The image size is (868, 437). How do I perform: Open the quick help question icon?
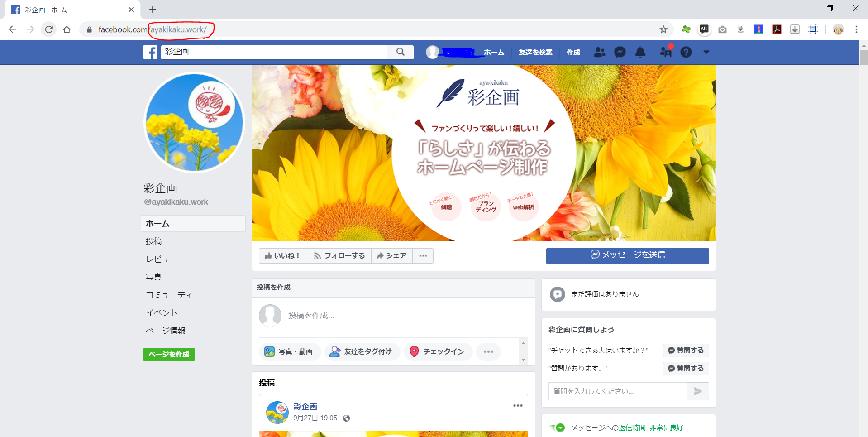pyautogui.click(x=686, y=52)
